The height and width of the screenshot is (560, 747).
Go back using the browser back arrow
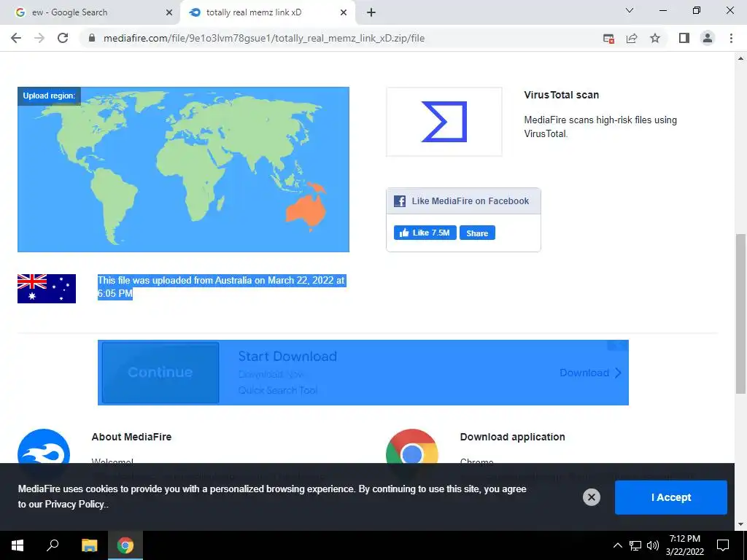(x=16, y=38)
